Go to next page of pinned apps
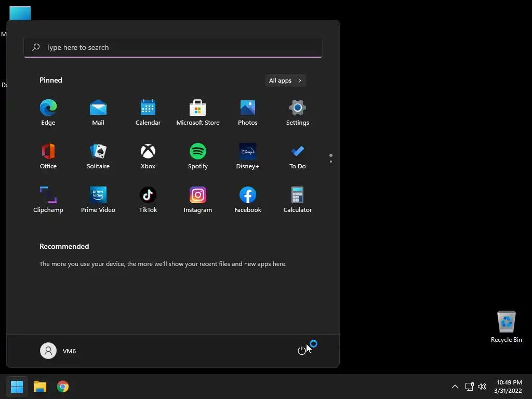 pos(331,162)
